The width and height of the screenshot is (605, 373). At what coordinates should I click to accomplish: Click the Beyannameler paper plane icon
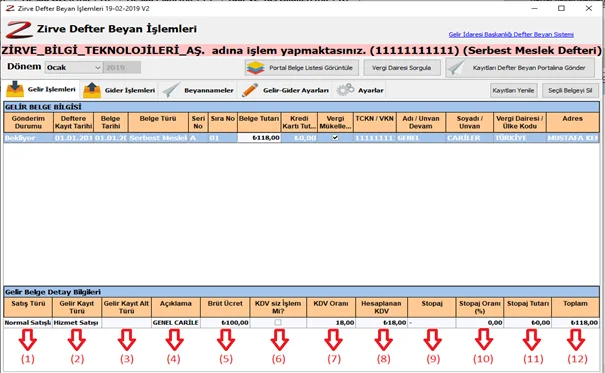click(x=171, y=90)
